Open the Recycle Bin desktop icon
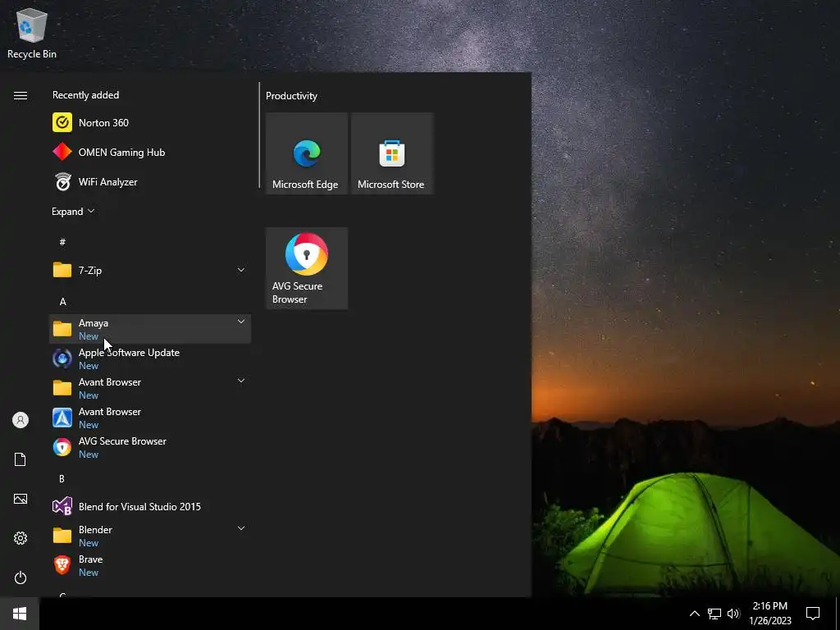The height and width of the screenshot is (630, 840). (32, 34)
